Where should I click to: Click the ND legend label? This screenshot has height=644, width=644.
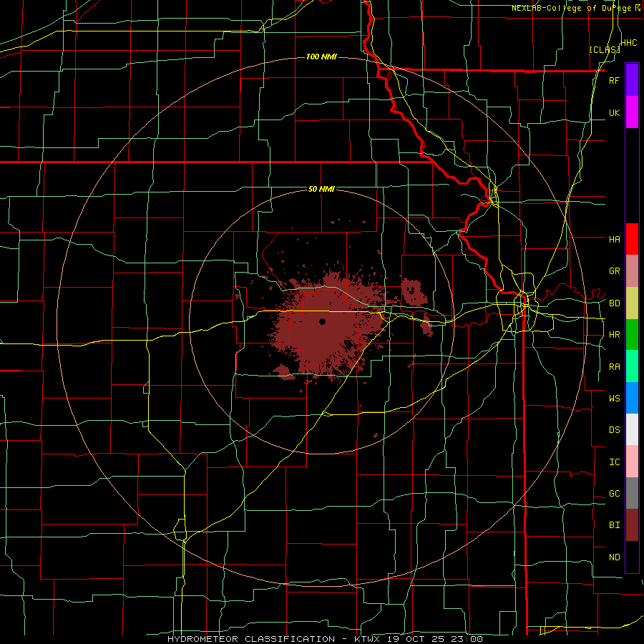(x=614, y=557)
